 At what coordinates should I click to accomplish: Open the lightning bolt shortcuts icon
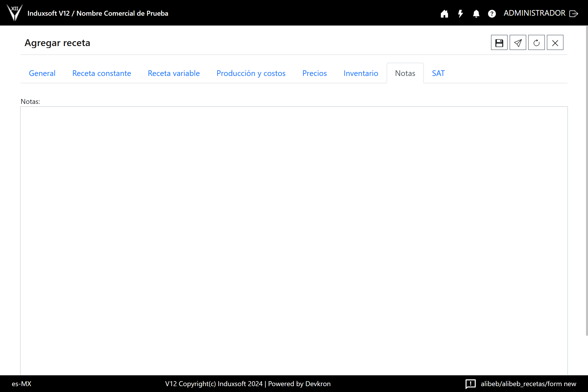tap(460, 13)
